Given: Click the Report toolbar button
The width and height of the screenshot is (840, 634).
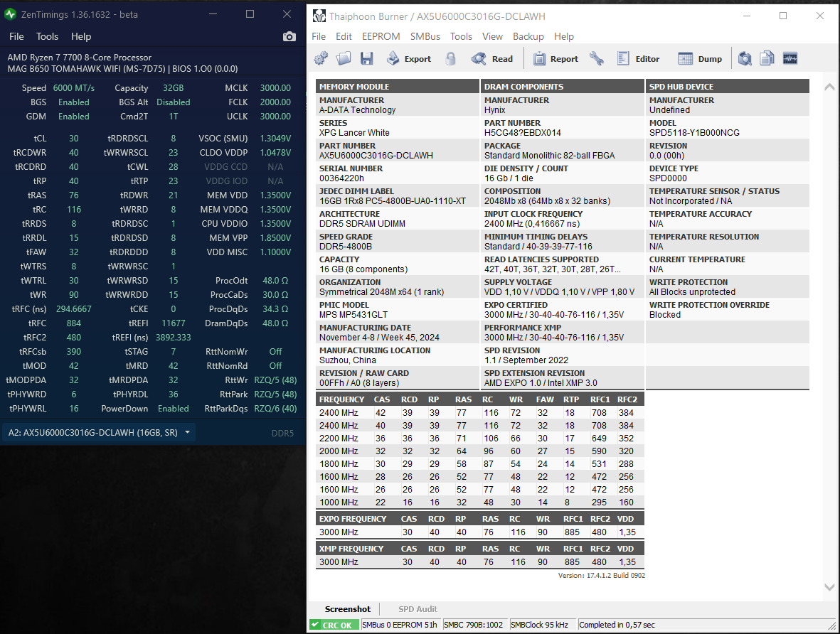Looking at the screenshot, I should click(556, 58).
